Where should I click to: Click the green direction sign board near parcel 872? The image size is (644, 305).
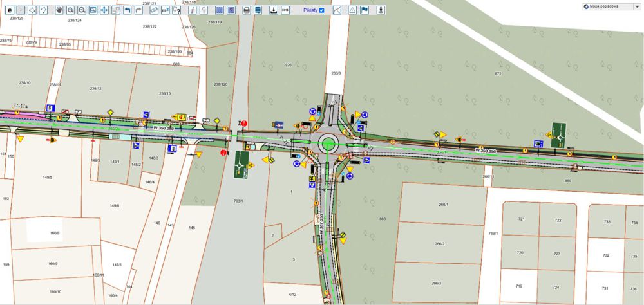pyautogui.click(x=559, y=134)
